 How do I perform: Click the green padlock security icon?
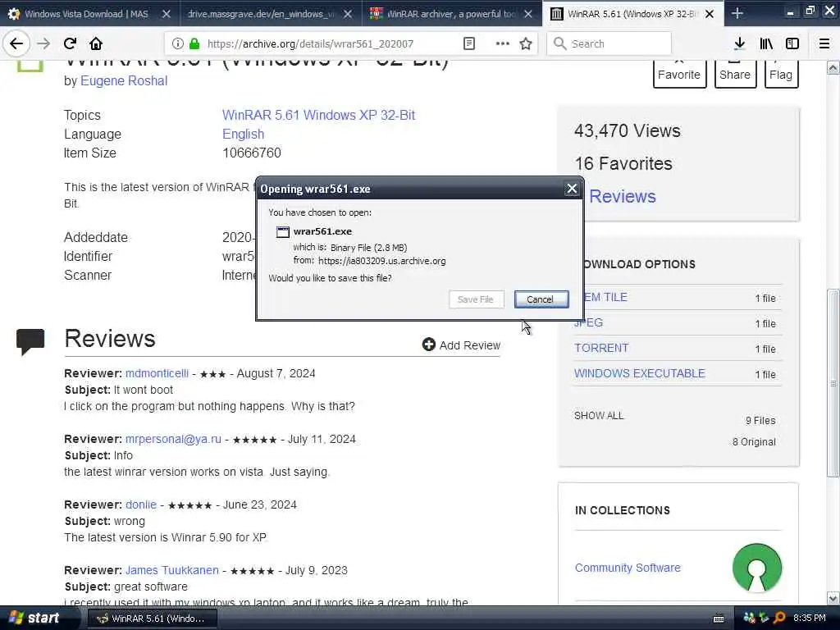point(194,43)
